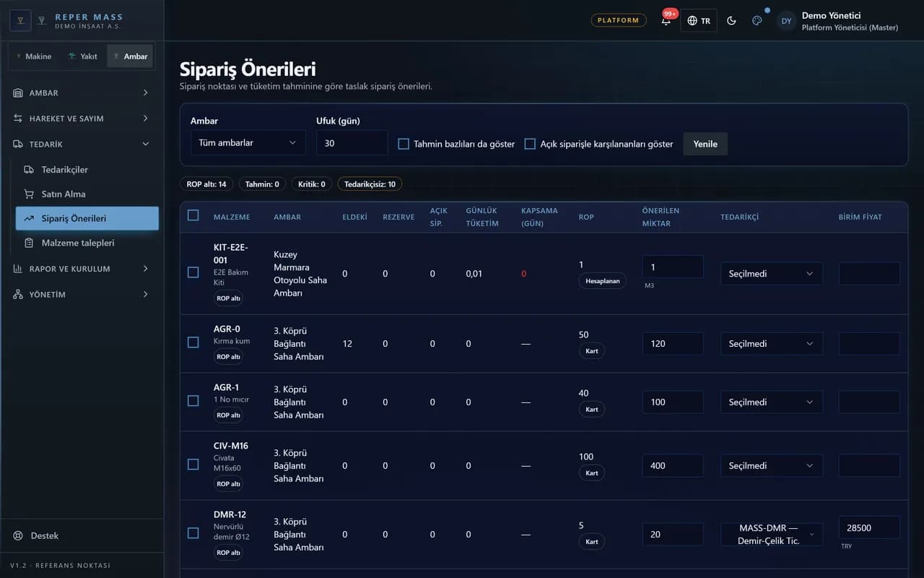Click the Ufuk (gün) input field
924x578 pixels.
(x=352, y=143)
